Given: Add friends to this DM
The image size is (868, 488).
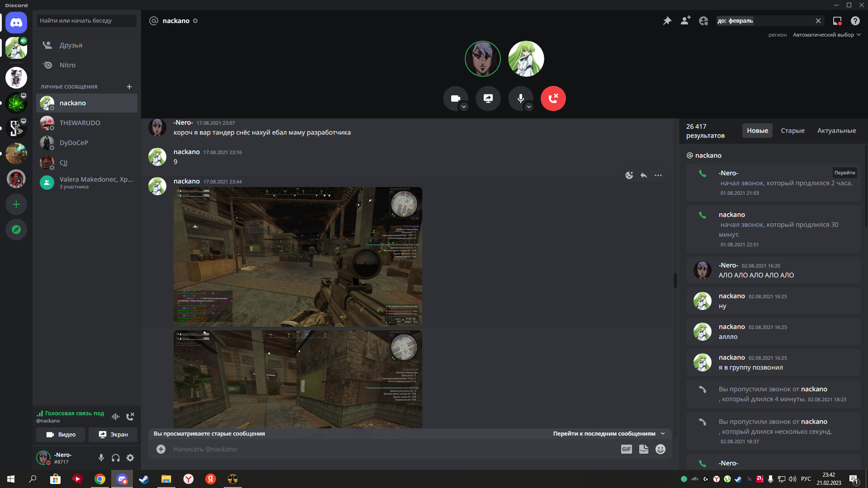Looking at the screenshot, I should coord(685,21).
